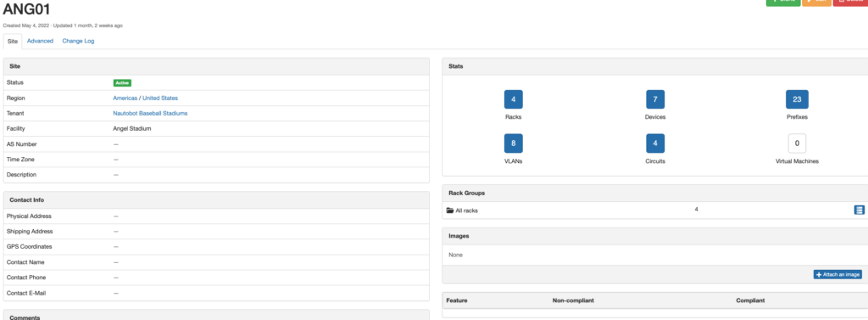Click the folder icon next to All racks

pyautogui.click(x=450, y=211)
